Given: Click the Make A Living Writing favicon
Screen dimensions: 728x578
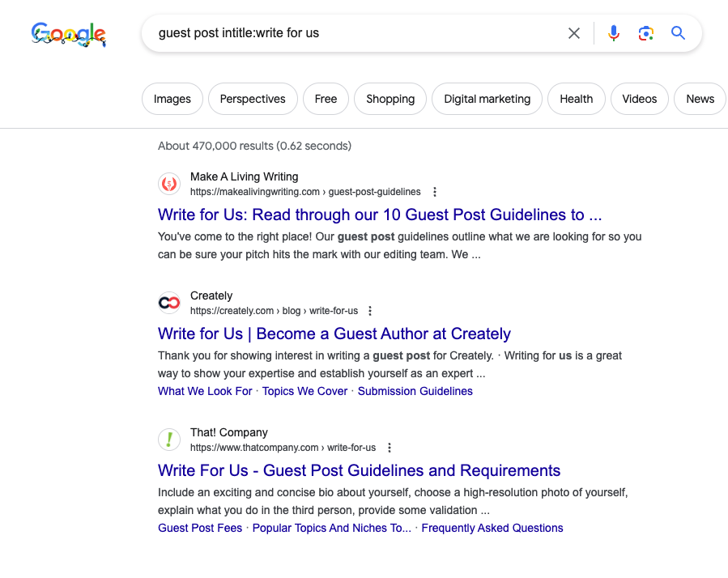Looking at the screenshot, I should click(169, 184).
